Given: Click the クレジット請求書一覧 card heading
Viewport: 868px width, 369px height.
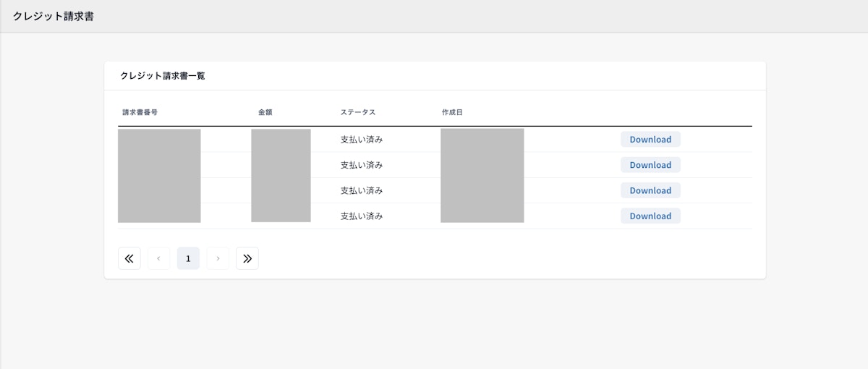Looking at the screenshot, I should pos(163,75).
